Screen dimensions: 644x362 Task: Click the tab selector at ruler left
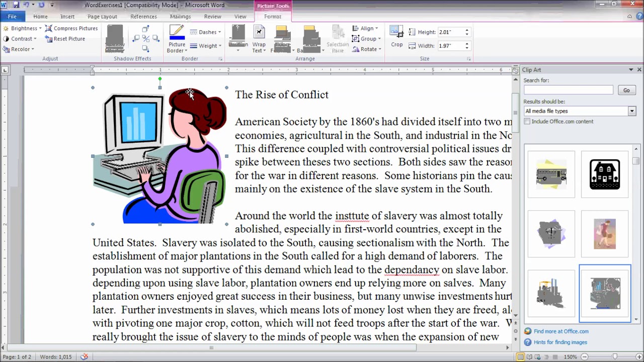pyautogui.click(x=5, y=70)
